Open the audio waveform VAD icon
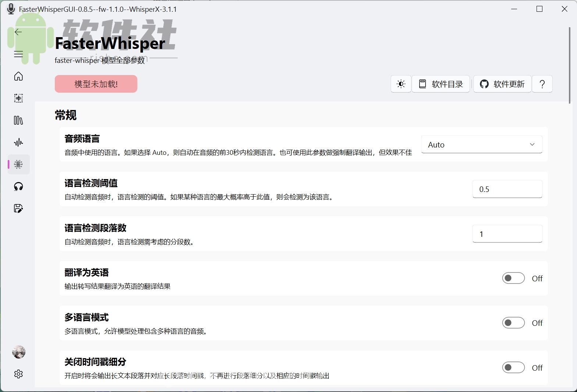 pyautogui.click(x=18, y=142)
